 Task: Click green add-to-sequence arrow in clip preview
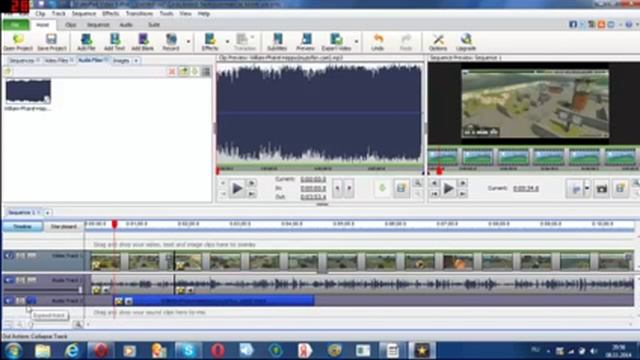coord(382,188)
